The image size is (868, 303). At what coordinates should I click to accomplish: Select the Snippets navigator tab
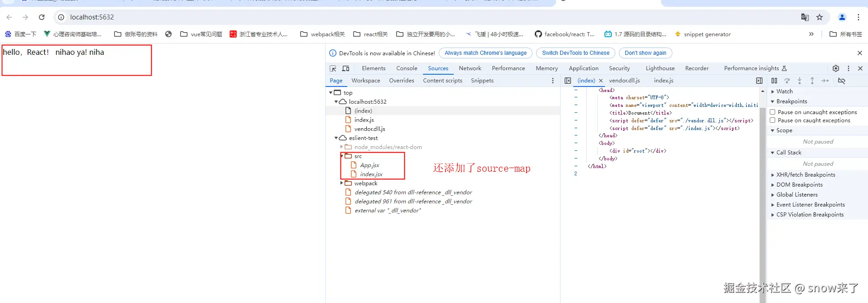coord(482,81)
